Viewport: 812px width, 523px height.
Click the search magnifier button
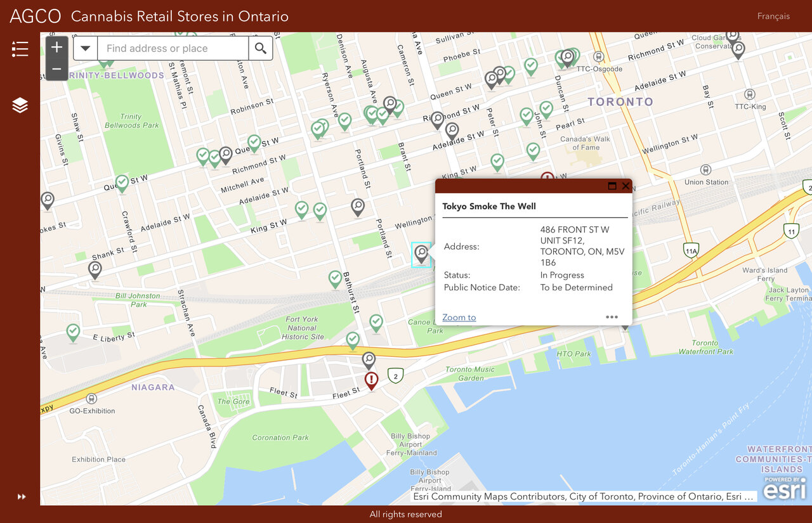pos(261,48)
